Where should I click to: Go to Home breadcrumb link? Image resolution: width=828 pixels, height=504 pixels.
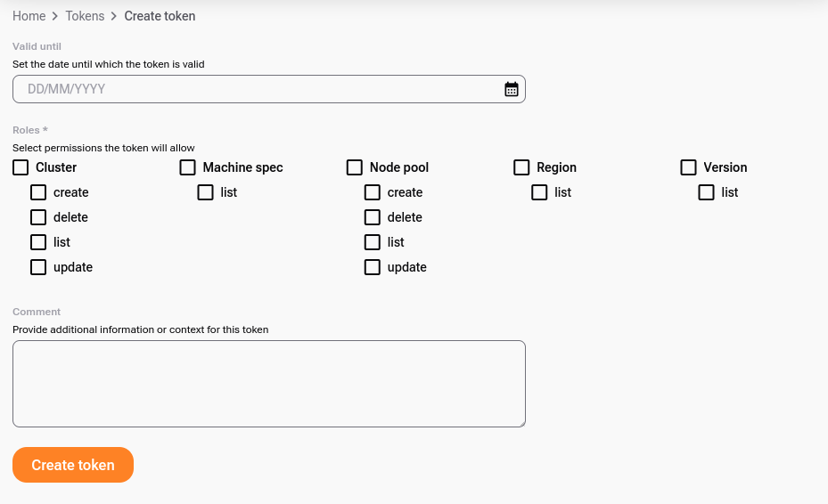tap(29, 16)
